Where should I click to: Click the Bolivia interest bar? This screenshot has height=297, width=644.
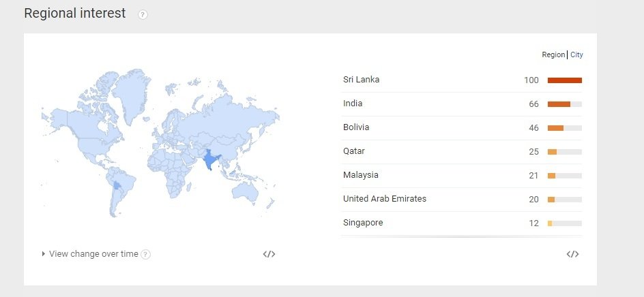coord(564,128)
